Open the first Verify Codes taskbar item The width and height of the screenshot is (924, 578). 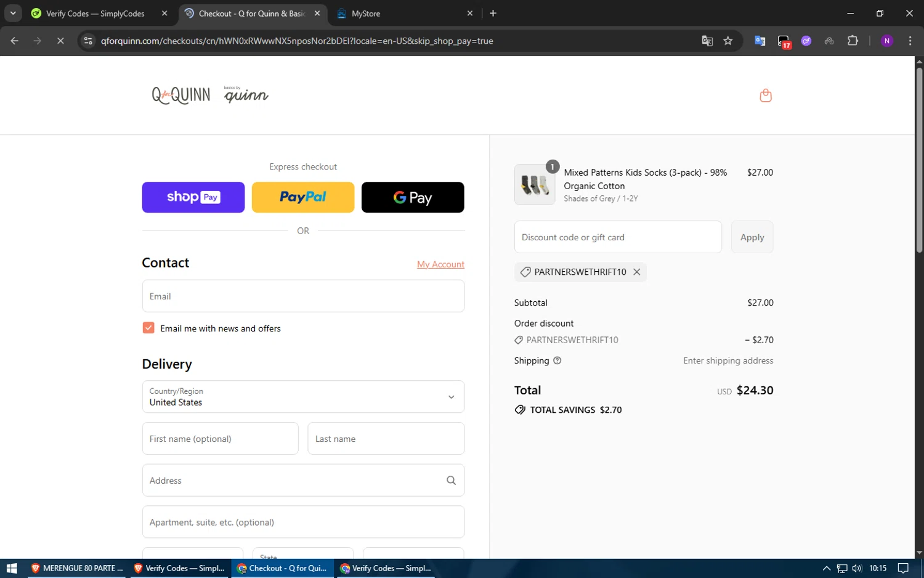click(179, 568)
